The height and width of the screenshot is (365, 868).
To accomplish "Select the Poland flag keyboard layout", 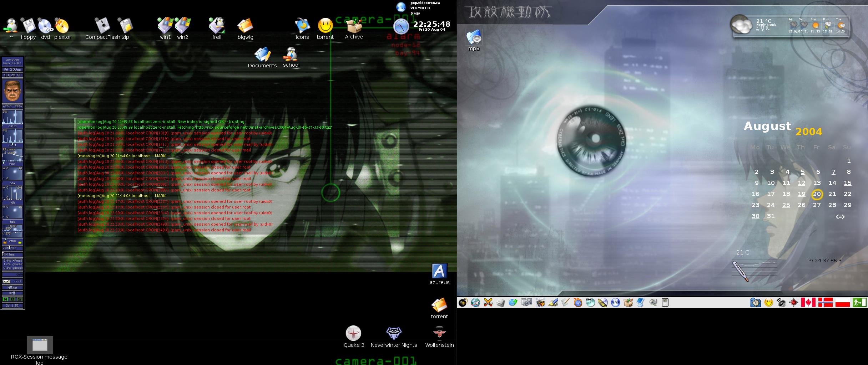I will tap(843, 303).
